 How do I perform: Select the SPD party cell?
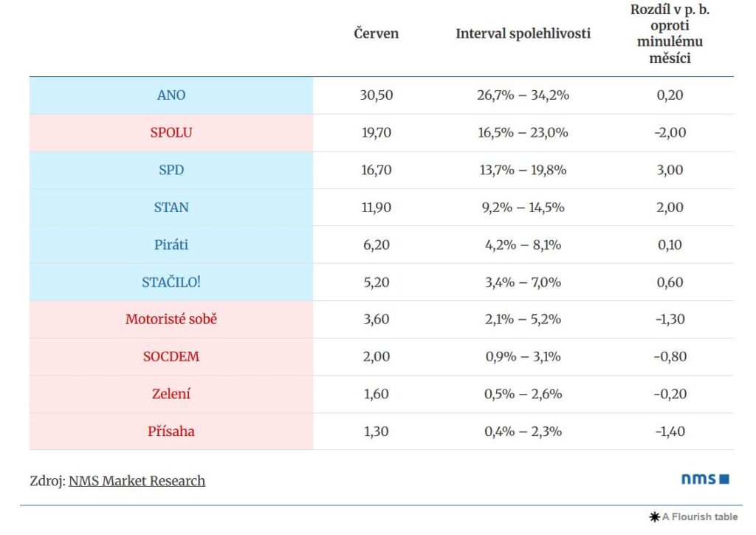171,170
